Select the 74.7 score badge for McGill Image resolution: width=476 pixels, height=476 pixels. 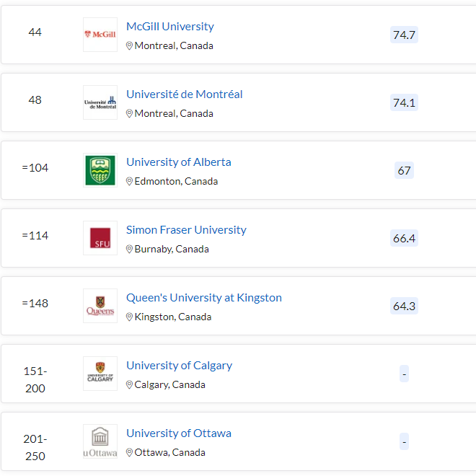(x=404, y=35)
